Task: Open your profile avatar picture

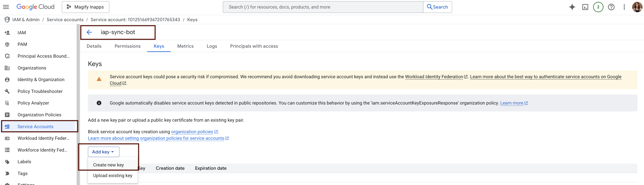Action: tap(637, 7)
